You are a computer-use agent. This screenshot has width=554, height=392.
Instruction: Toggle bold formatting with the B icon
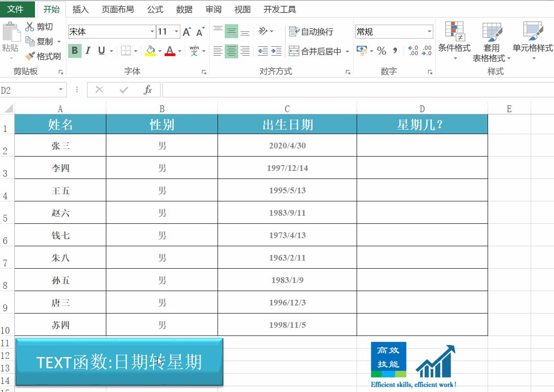[x=74, y=51]
